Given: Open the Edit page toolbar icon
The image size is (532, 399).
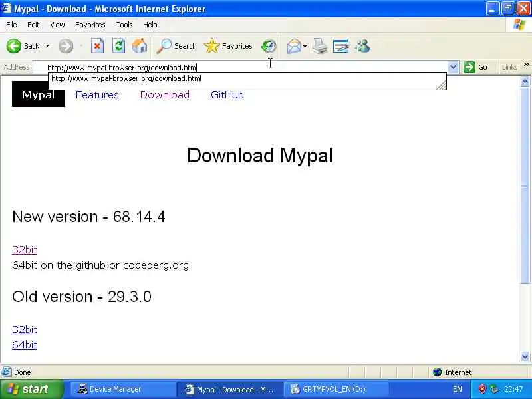Looking at the screenshot, I should click(x=341, y=46).
